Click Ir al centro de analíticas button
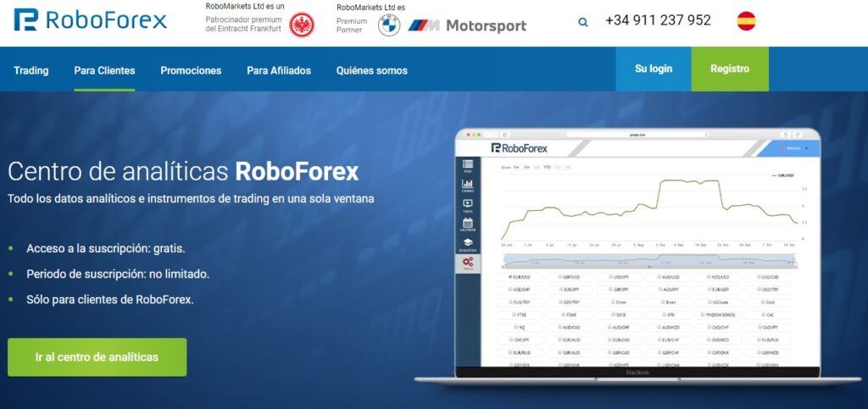This screenshot has width=868, height=409. [97, 357]
